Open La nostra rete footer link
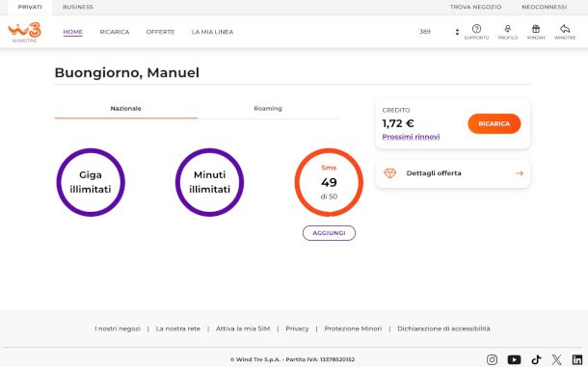Image resolution: width=588 pixels, height=367 pixels. coord(178,328)
